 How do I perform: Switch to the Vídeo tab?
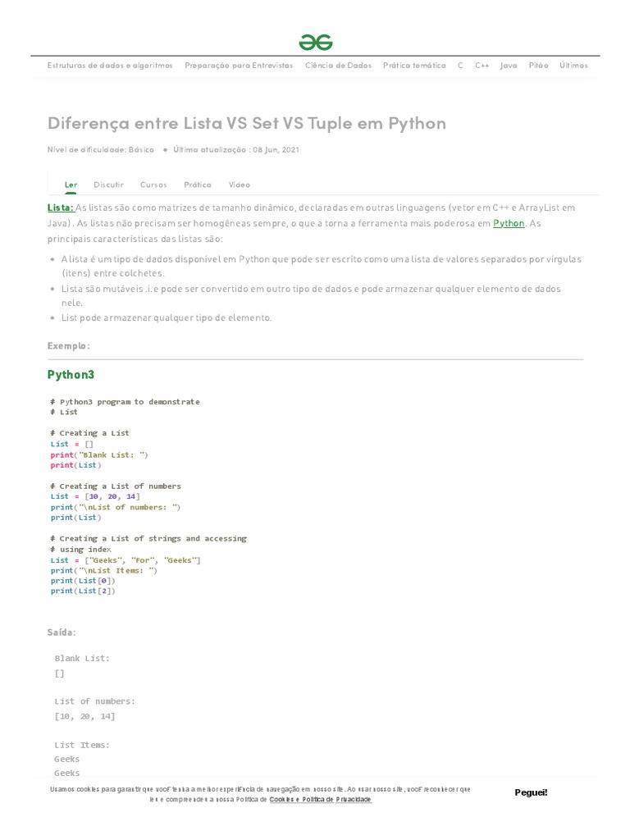pyautogui.click(x=239, y=185)
